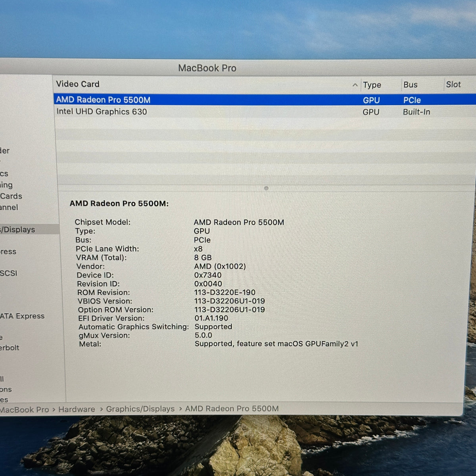The image size is (476, 476).
Task: Sort by the Type column header
Action: click(372, 85)
